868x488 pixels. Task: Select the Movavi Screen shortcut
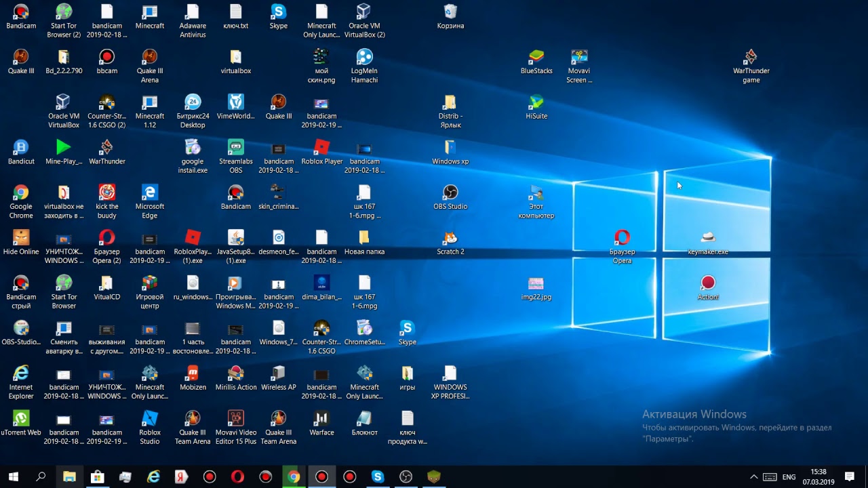click(x=579, y=66)
